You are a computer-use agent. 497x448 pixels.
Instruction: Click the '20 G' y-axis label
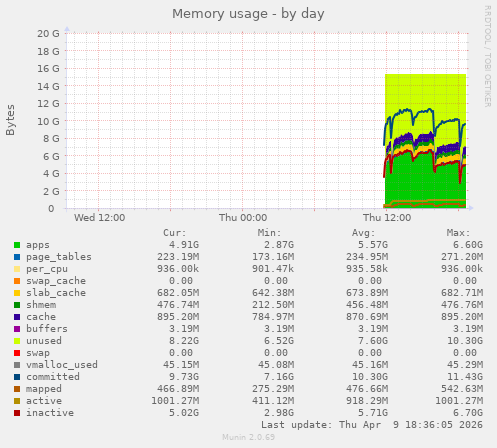(48, 34)
